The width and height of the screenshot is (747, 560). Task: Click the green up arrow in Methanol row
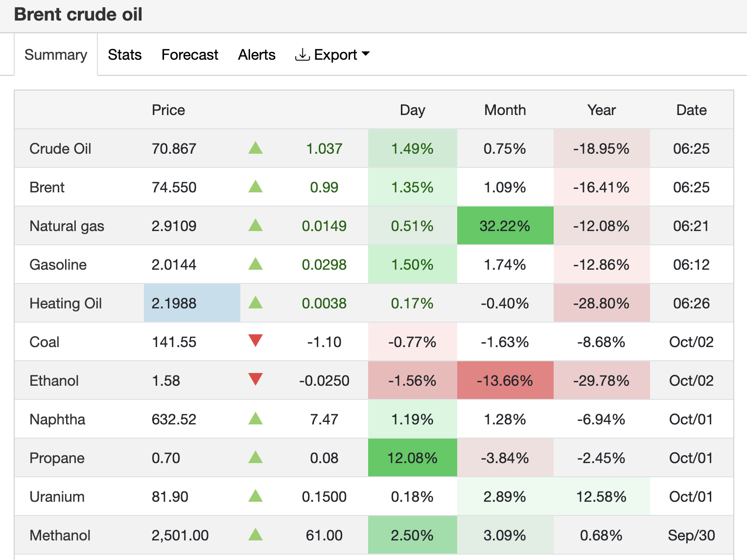click(x=256, y=534)
